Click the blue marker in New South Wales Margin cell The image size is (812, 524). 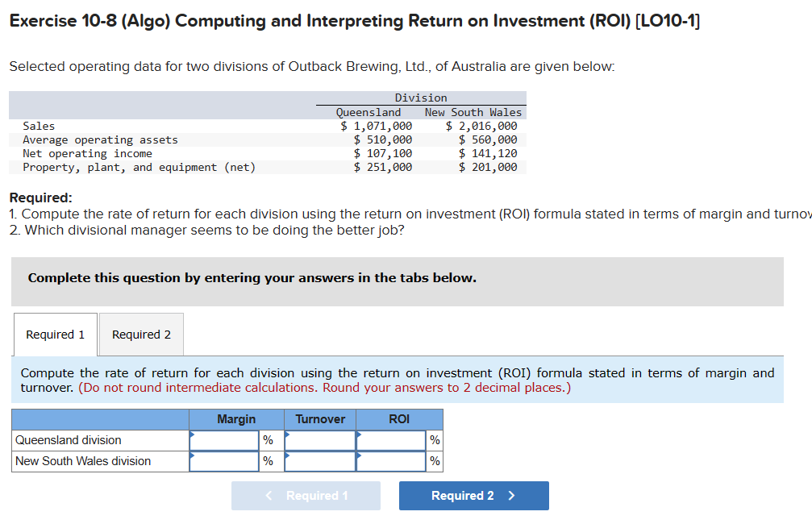[194, 457]
